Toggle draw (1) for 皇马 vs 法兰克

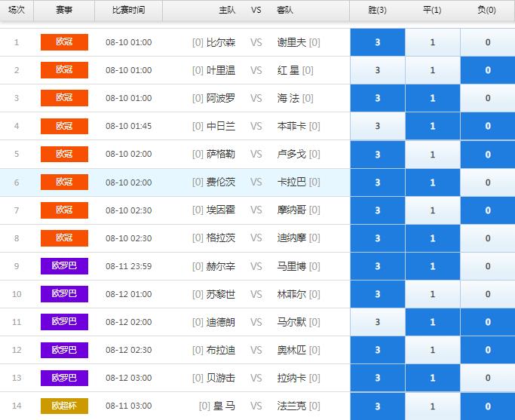pos(433,406)
